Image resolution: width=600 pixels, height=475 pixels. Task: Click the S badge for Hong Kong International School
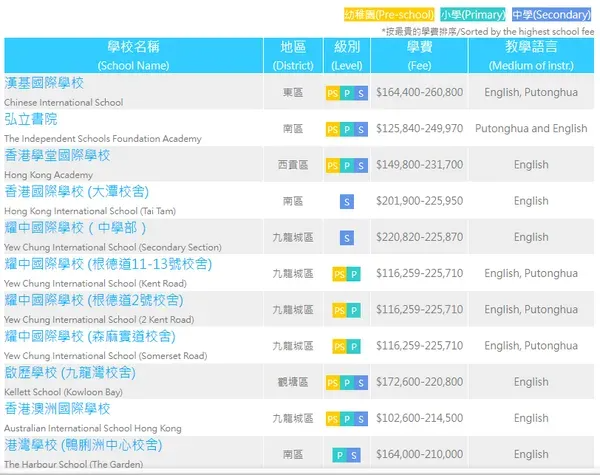pyautogui.click(x=347, y=202)
